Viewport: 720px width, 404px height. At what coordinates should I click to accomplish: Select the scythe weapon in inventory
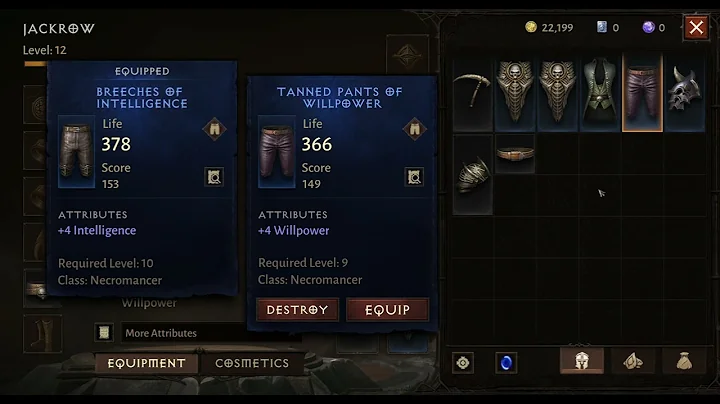472,92
